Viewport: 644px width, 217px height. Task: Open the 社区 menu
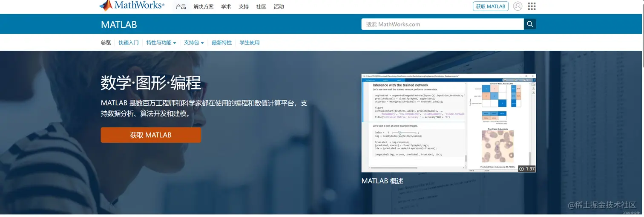[x=261, y=7]
